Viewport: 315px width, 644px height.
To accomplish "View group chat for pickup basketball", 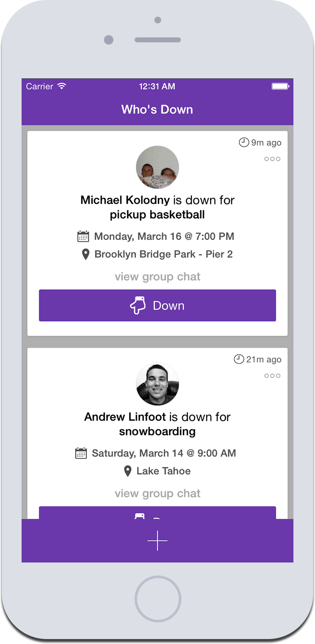I will coord(157,277).
